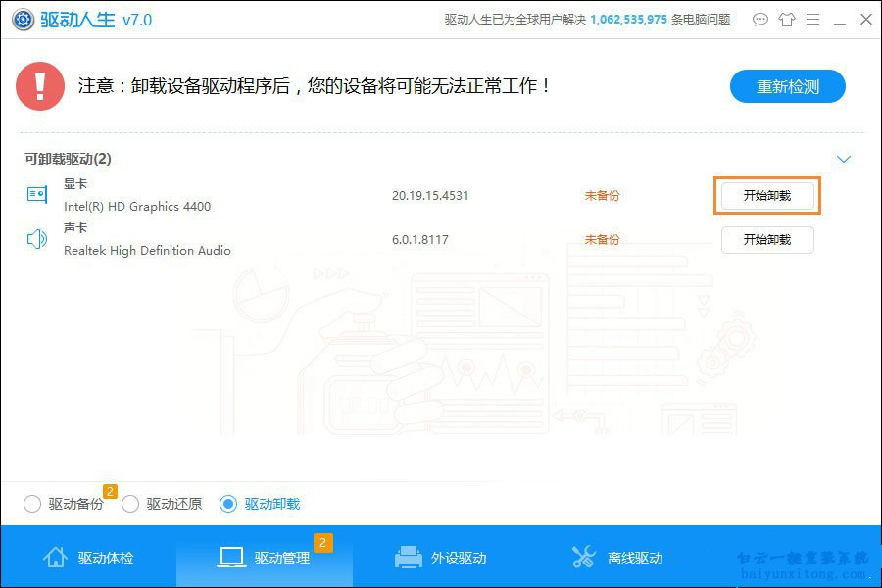Click the speaker icon beside 声卡
882x588 pixels.
point(36,238)
